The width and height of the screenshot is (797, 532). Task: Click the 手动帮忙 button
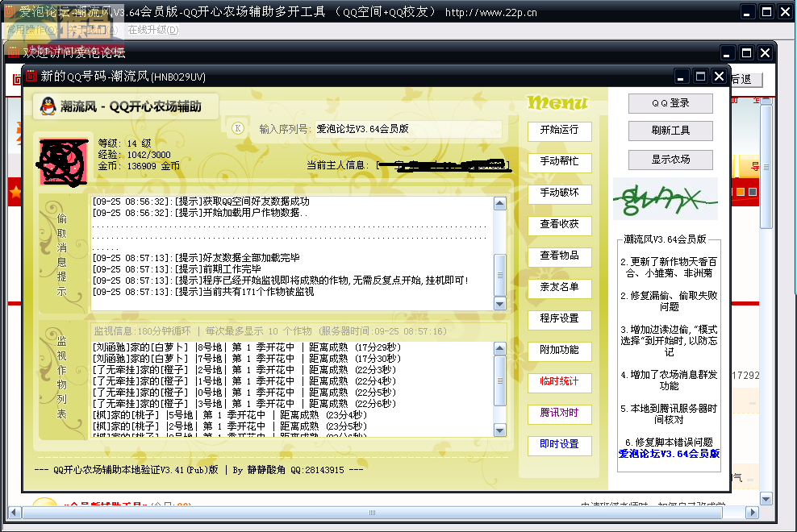pyautogui.click(x=560, y=161)
